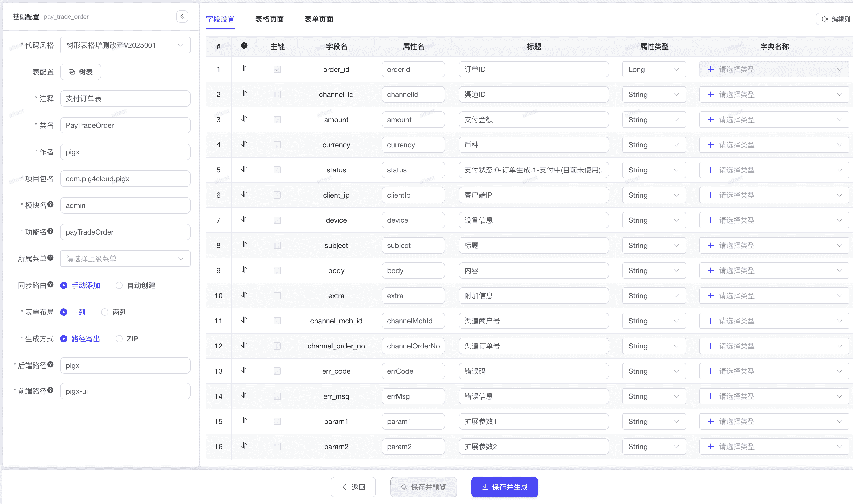Viewport: 853px width, 504px height.
Task: Click the plus icon in amount's dictionary cell
Action: pos(710,120)
